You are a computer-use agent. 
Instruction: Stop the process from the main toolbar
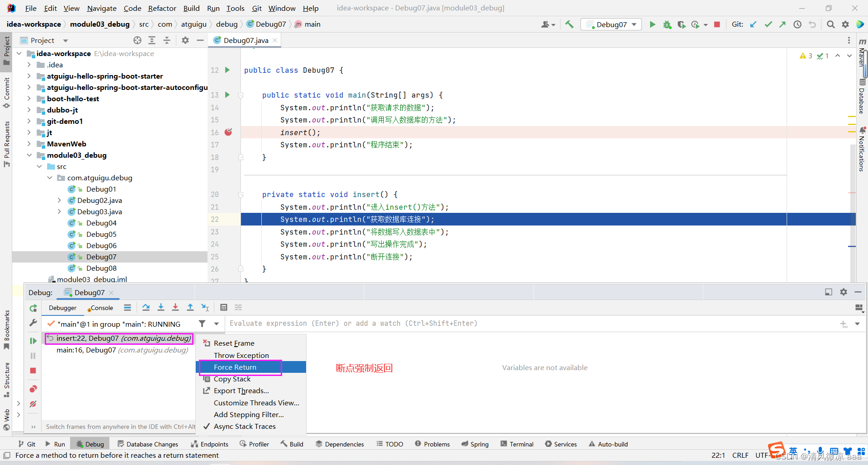pos(717,24)
